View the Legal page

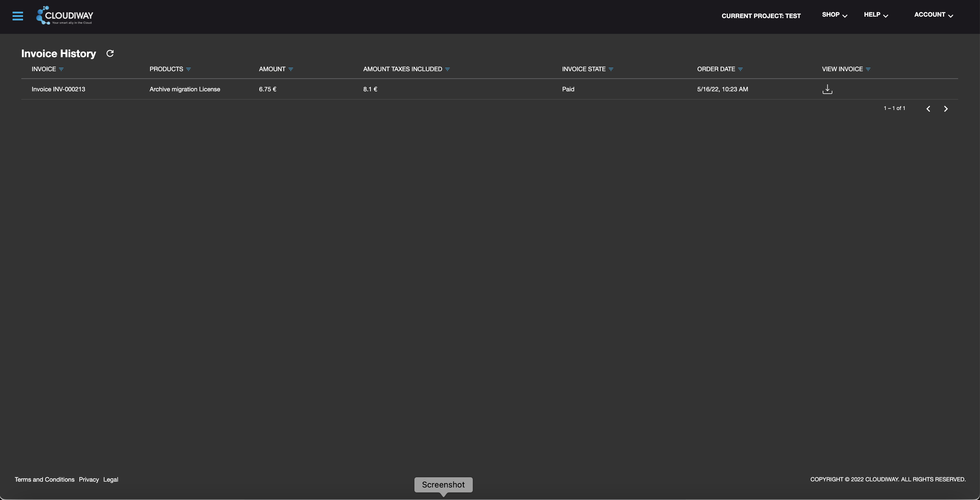tap(110, 480)
